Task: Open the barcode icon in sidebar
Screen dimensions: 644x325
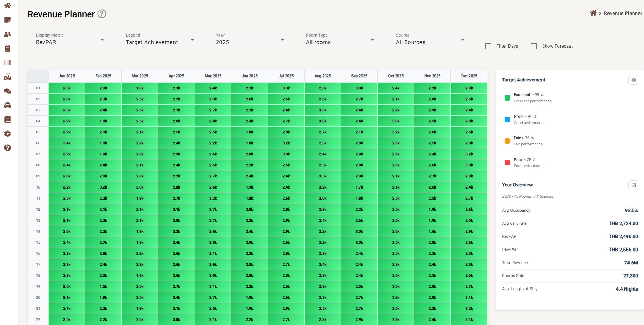Action: tap(8, 62)
